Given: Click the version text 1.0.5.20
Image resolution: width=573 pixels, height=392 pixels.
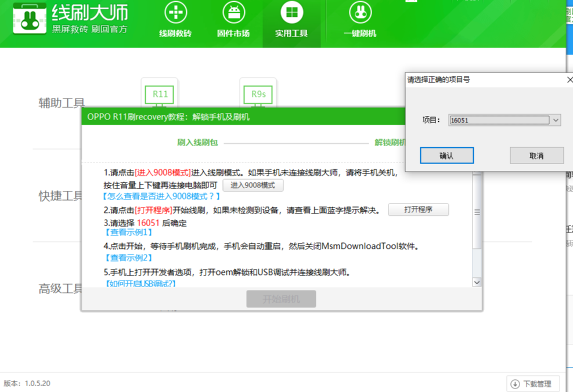Looking at the screenshot, I should 38,383.
